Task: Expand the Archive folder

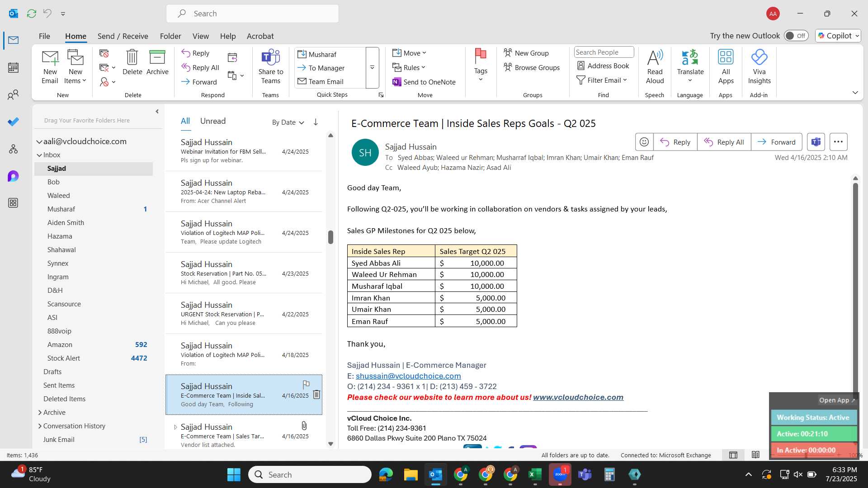Action: [40, 413]
